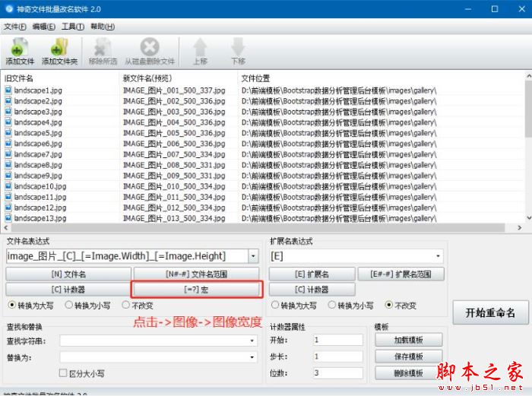Screen dimensions: 532x396
Task: Open the 文件(F) menu
Action: [x=15, y=26]
